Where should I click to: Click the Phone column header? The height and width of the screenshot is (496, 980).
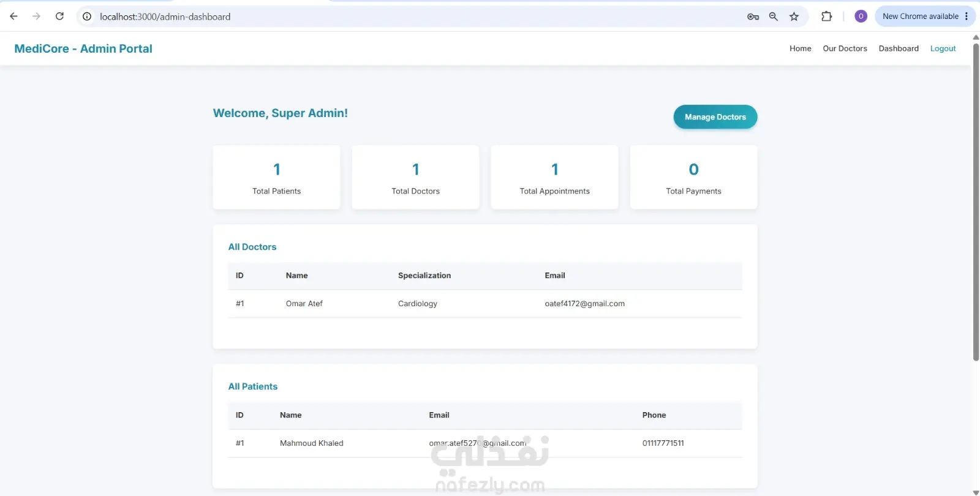coord(654,415)
